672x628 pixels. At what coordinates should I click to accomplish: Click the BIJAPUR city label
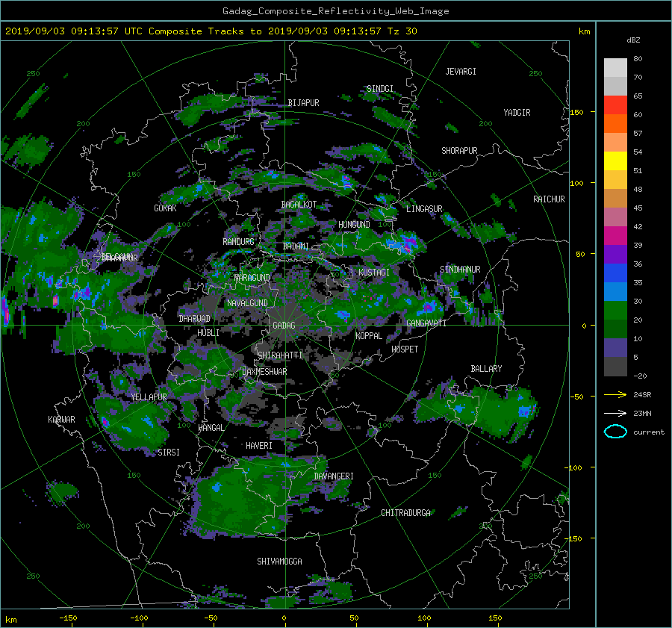[303, 103]
